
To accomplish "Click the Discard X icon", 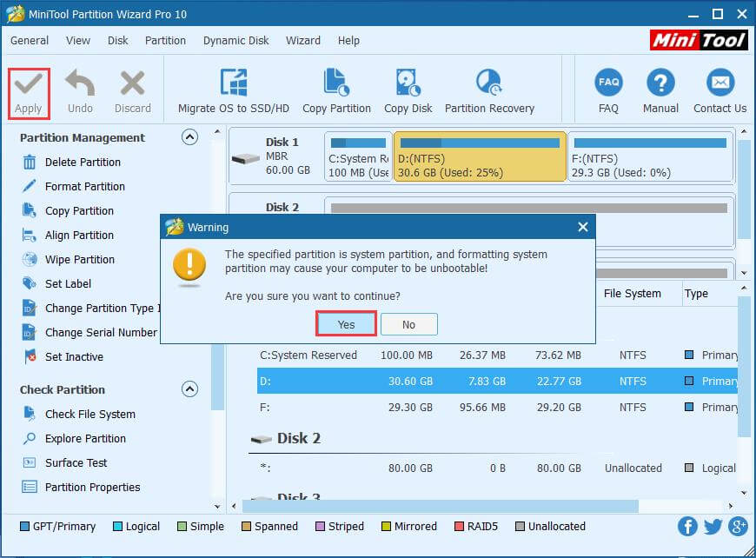I will [132, 85].
